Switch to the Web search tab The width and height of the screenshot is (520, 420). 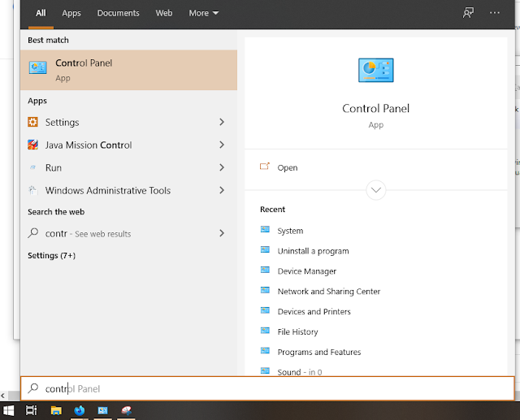164,13
